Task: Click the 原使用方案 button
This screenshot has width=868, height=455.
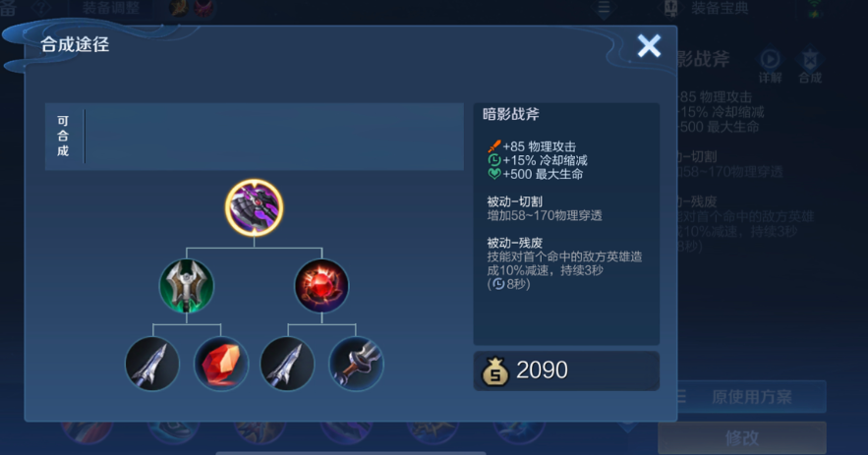Action: click(x=750, y=396)
